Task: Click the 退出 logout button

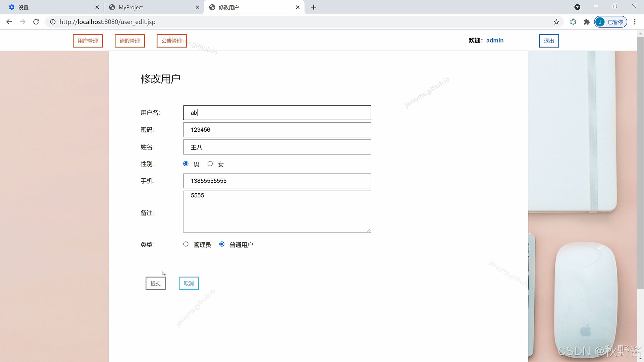Action: click(549, 41)
